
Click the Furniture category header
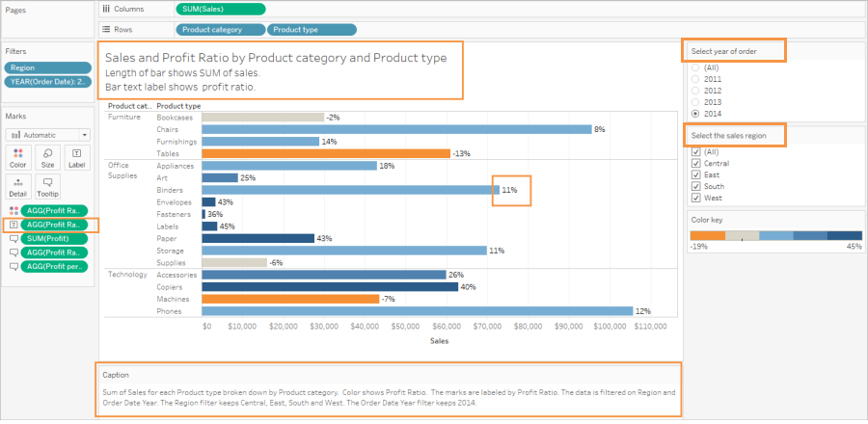123,118
